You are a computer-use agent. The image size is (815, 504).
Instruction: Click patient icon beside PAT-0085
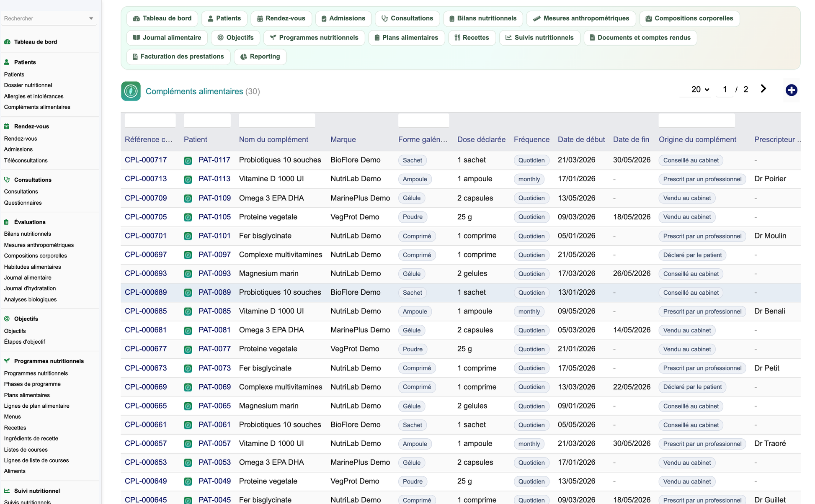188,311
